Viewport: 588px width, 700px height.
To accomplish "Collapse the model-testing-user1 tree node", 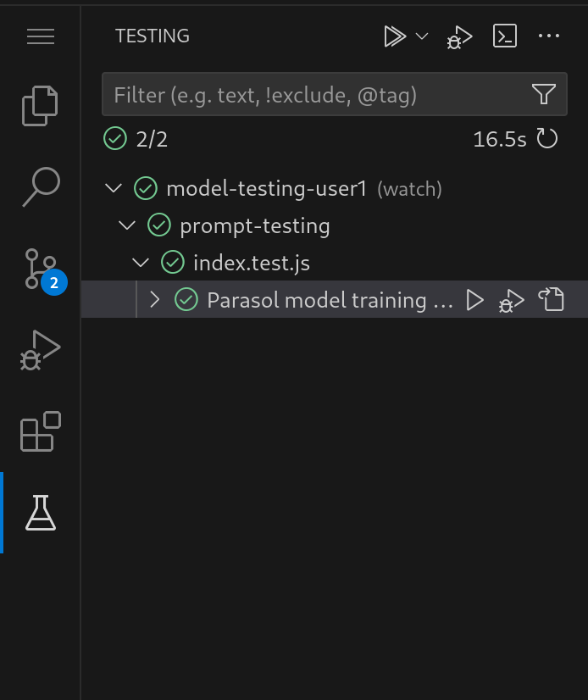I will 114,188.
